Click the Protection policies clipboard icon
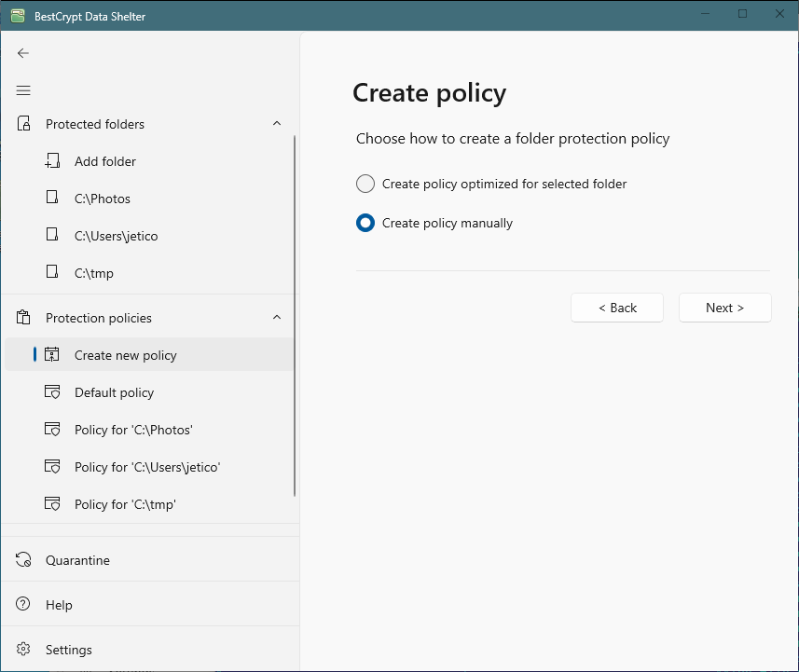 (23, 318)
